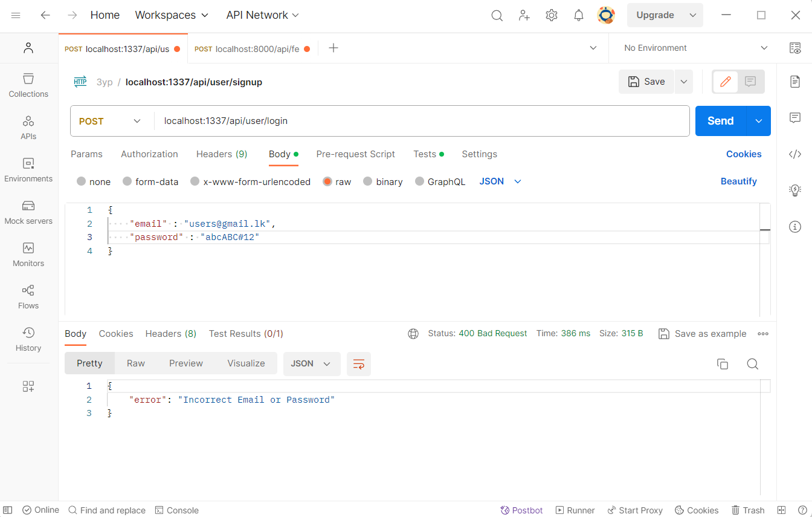Click the Send button
This screenshot has width=812, height=517.
pyautogui.click(x=721, y=121)
